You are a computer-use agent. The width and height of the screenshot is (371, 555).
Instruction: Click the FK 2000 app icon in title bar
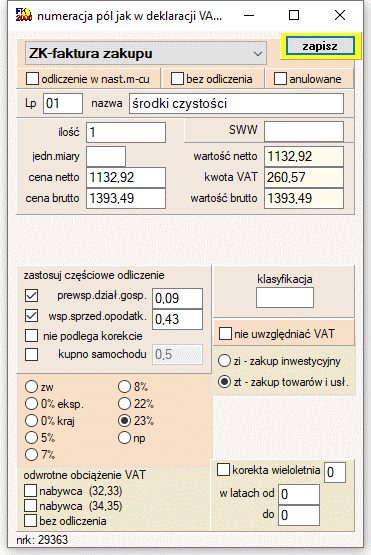click(24, 15)
